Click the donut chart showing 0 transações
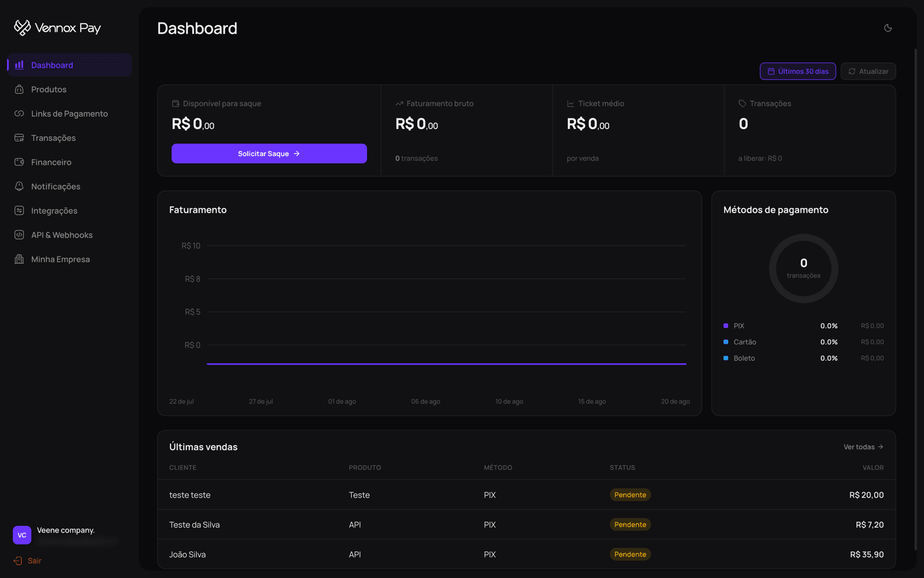This screenshot has height=578, width=924. (x=803, y=268)
